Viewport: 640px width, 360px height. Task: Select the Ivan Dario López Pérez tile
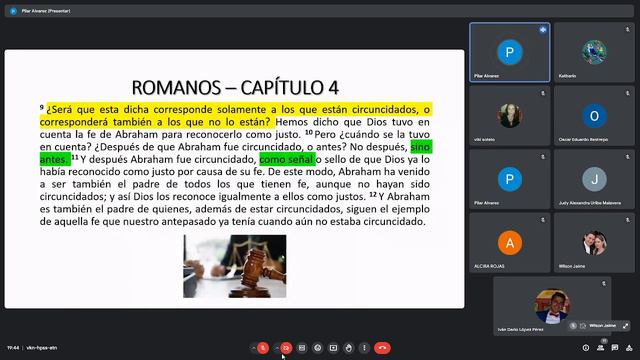[552, 306]
